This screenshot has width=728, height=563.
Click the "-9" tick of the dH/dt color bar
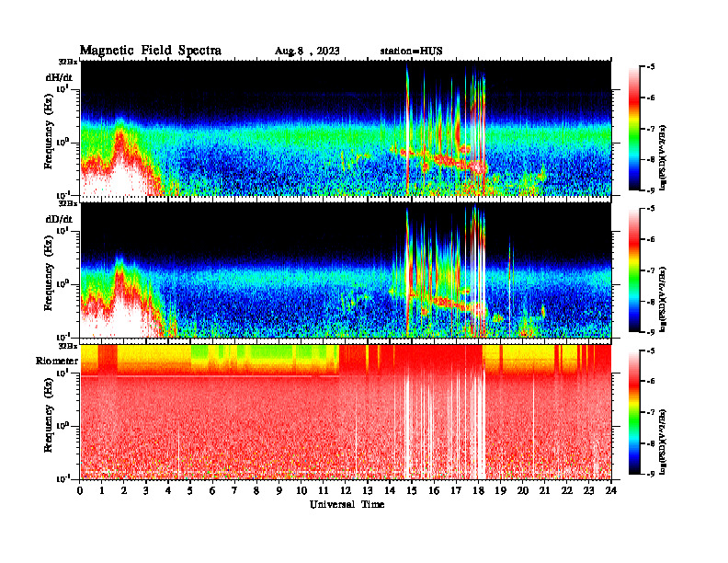651,190
